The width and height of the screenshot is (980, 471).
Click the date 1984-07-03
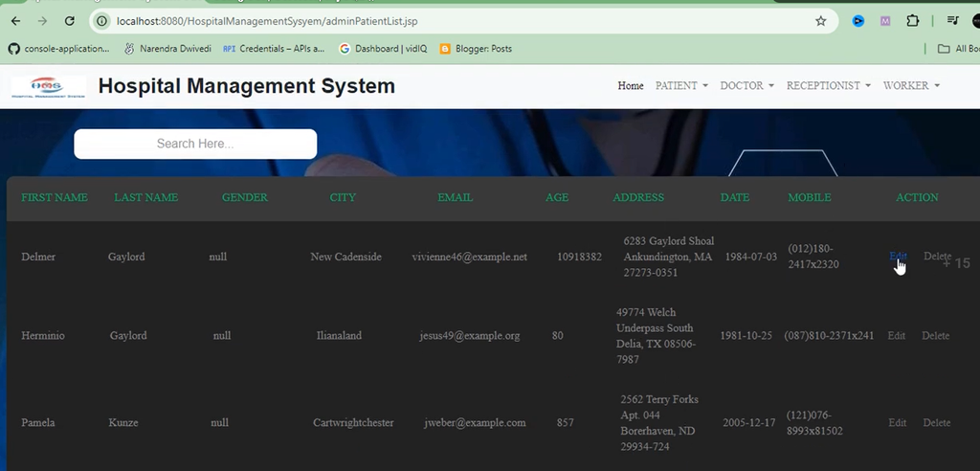(750, 257)
